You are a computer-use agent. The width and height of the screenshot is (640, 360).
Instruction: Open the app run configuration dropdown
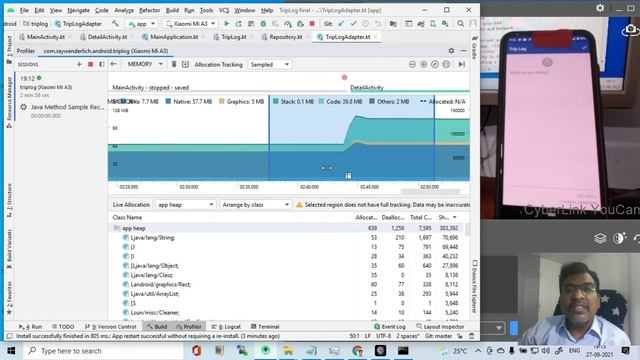pyautogui.click(x=142, y=24)
